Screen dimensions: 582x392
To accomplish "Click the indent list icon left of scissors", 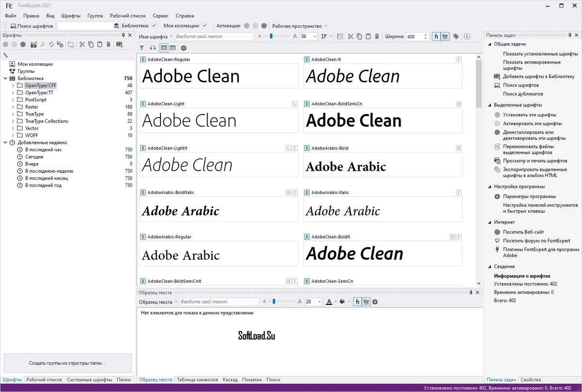I will 339,36.
